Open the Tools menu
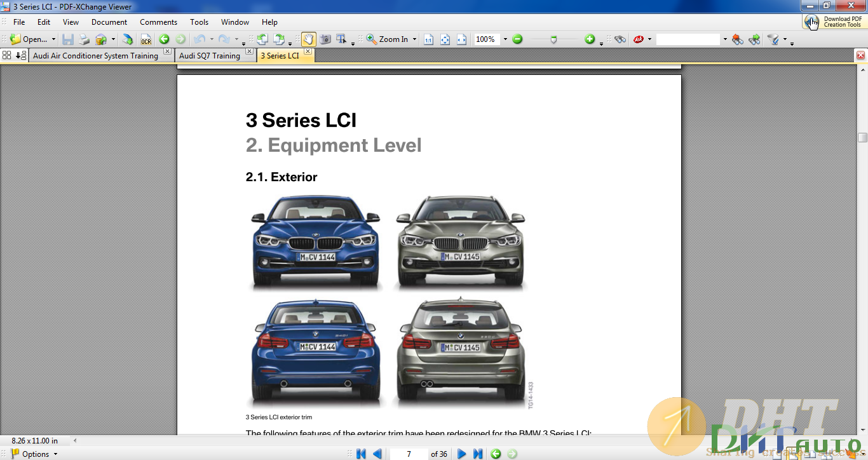Image resolution: width=868 pixels, height=460 pixels. pos(199,22)
